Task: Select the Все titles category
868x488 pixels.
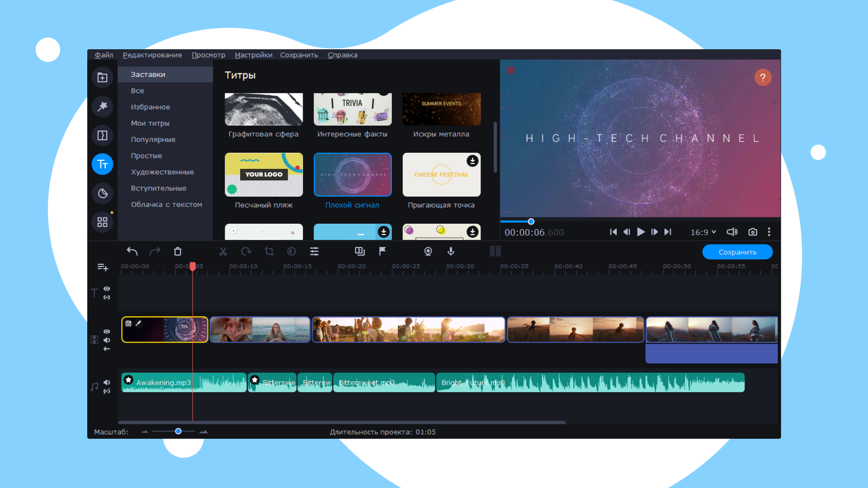Action: (165, 91)
